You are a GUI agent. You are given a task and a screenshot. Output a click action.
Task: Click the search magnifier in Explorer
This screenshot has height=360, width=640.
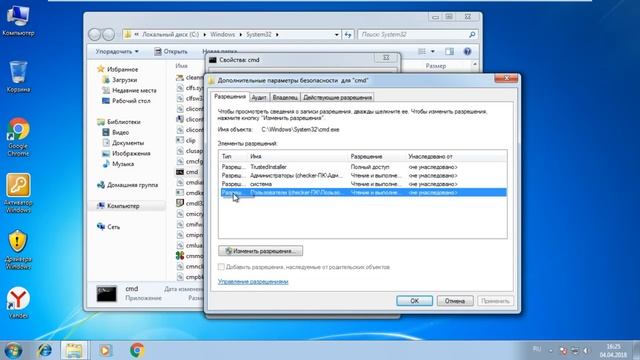(472, 35)
